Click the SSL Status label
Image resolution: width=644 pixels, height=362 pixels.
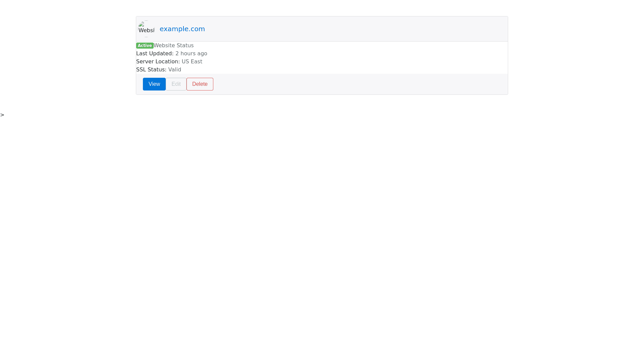151,70
